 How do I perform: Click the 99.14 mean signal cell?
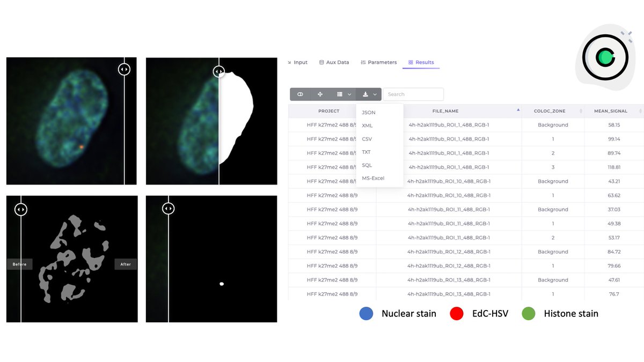tap(614, 139)
